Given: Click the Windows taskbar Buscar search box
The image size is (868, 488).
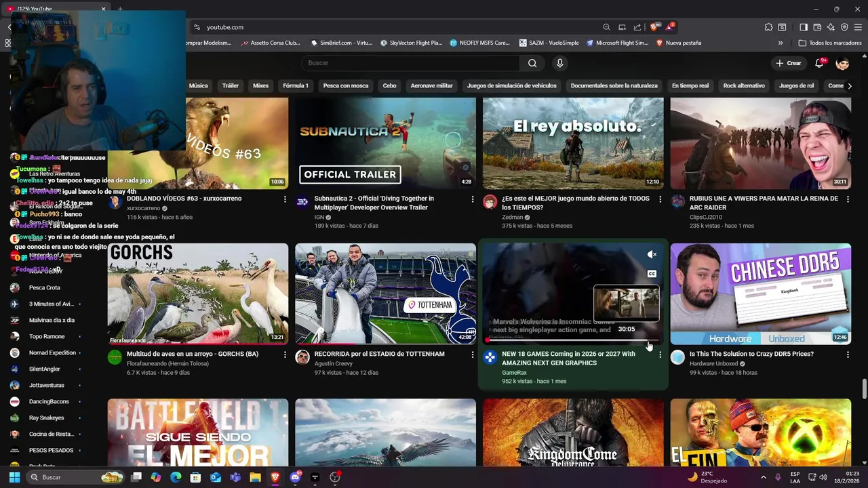Looking at the screenshot, I should [x=76, y=477].
